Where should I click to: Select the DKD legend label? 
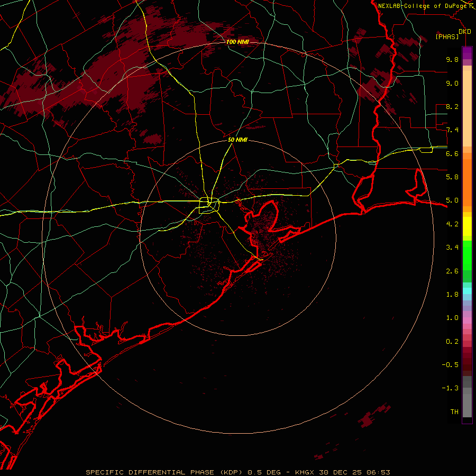coord(465,32)
